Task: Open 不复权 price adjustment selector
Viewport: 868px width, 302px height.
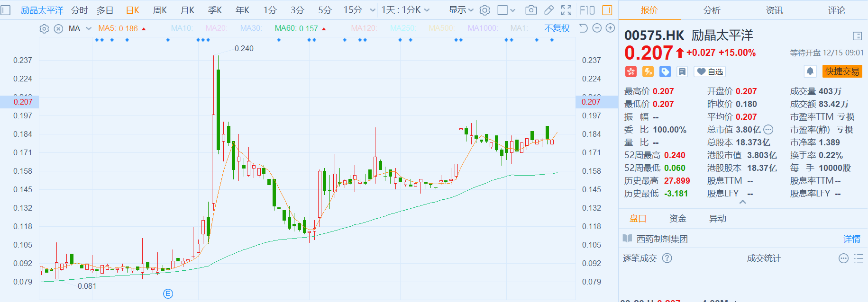Action: click(557, 28)
